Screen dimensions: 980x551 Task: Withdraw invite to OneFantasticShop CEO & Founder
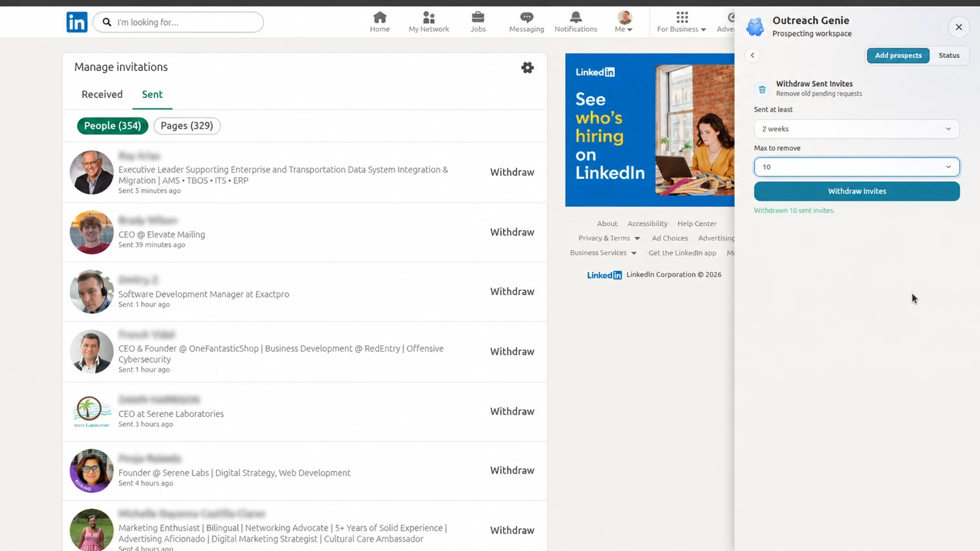click(512, 351)
